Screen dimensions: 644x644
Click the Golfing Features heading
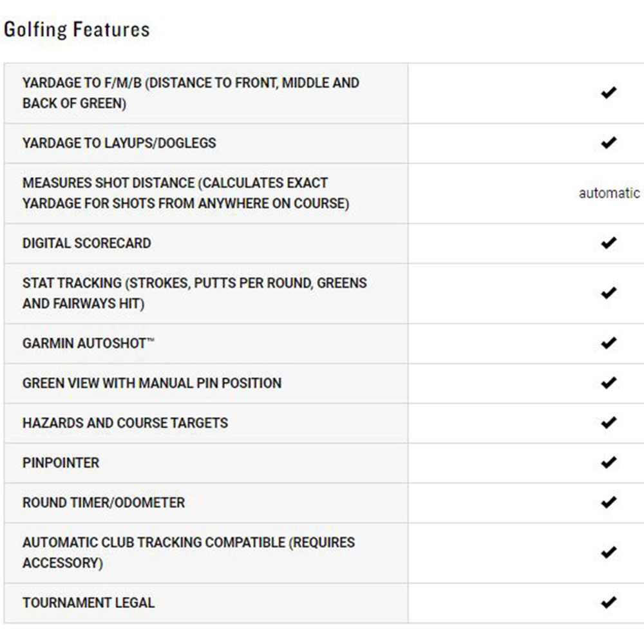(x=77, y=30)
